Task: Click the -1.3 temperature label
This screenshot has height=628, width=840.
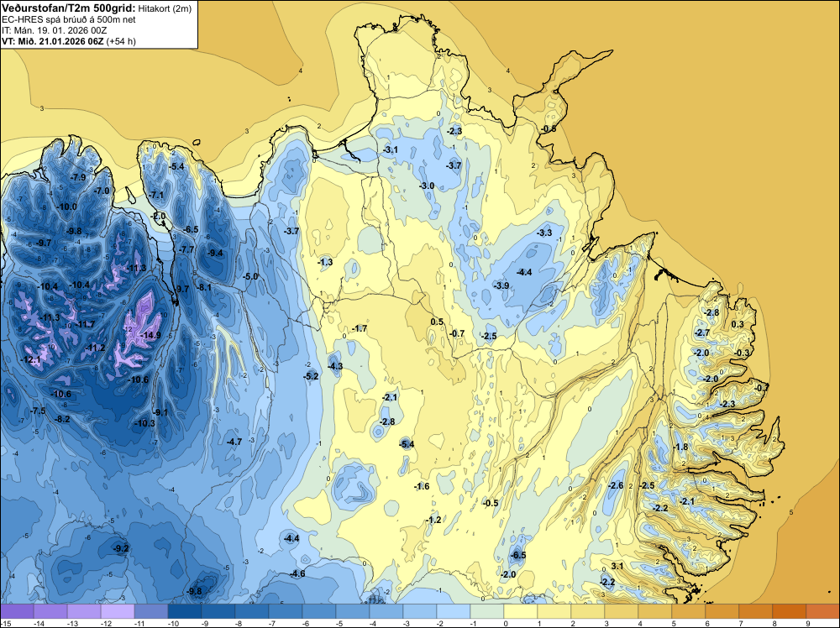Action: (x=324, y=262)
